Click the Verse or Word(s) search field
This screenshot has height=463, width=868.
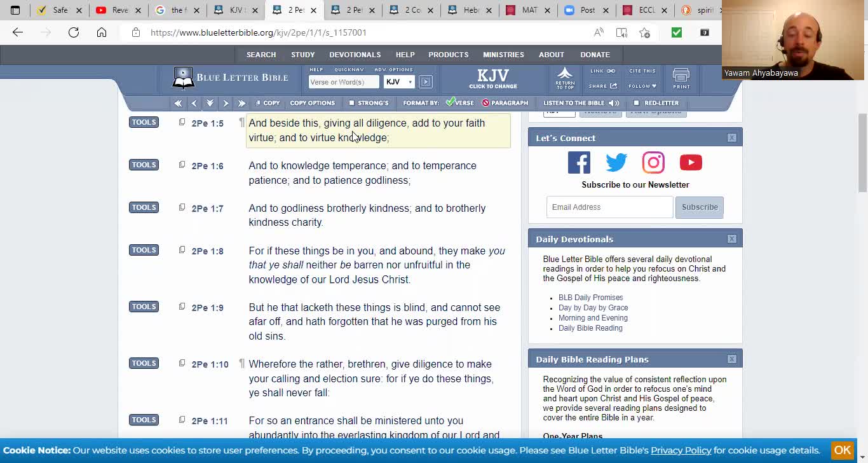click(x=344, y=81)
